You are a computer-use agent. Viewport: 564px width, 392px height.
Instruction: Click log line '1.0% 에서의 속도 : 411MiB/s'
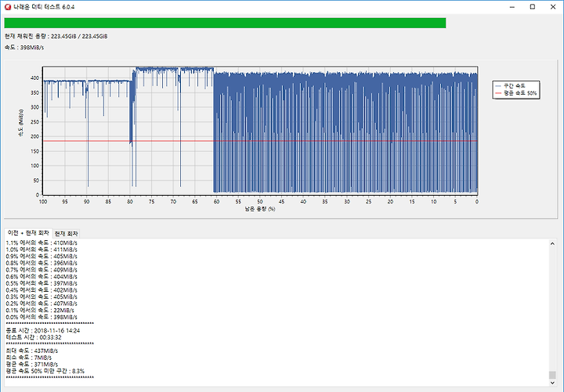pos(42,250)
